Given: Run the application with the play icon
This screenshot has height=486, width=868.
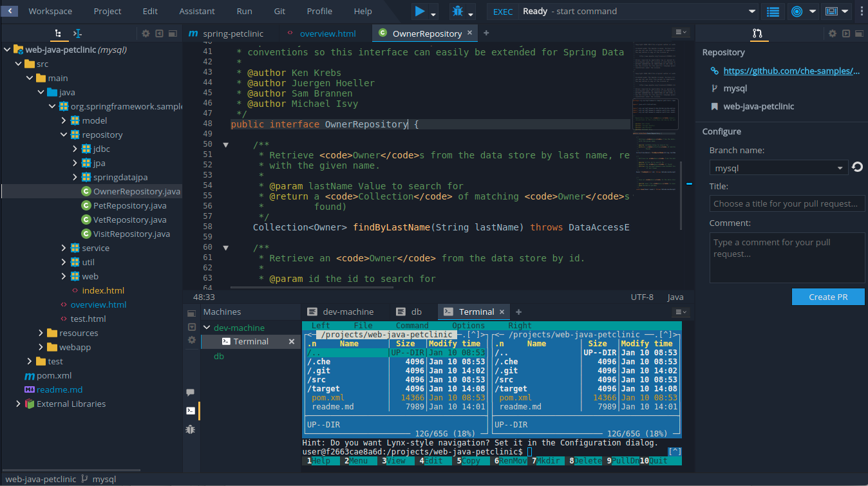Looking at the screenshot, I should 420,11.
